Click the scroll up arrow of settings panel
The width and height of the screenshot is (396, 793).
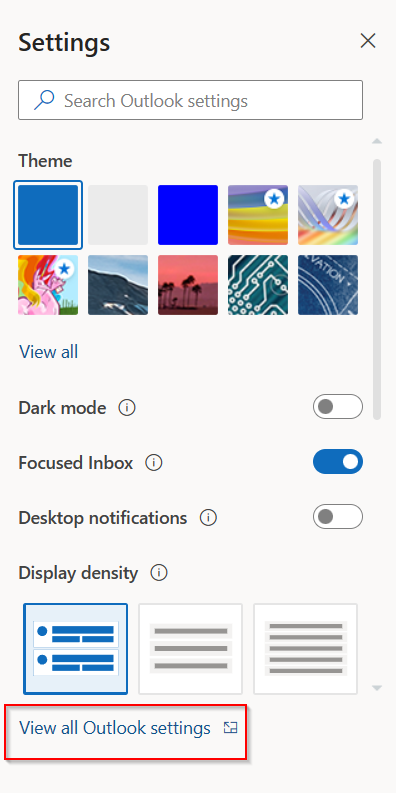point(376,141)
